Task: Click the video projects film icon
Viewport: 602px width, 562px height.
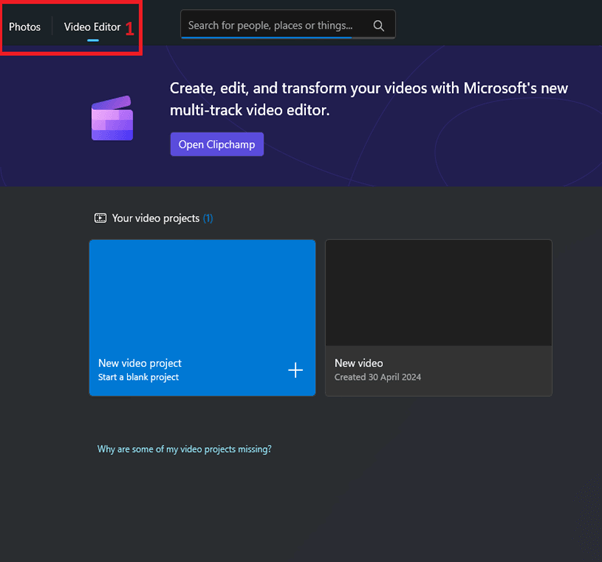Action: [101, 218]
